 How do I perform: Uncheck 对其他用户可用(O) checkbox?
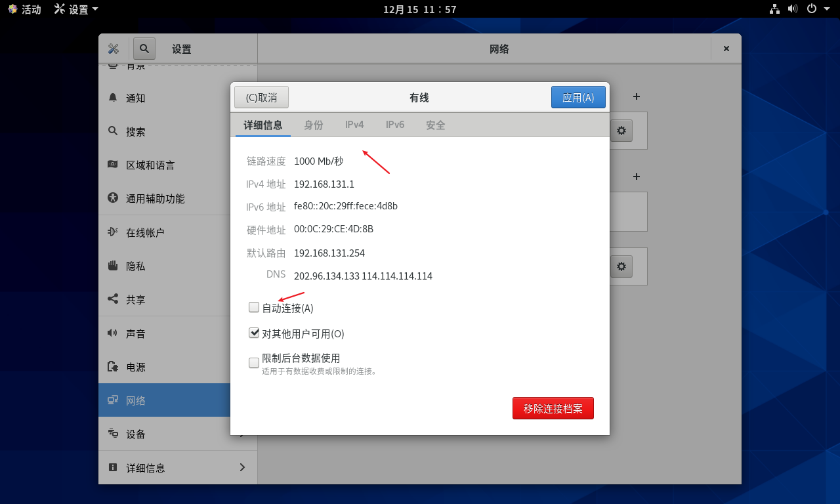click(x=254, y=333)
